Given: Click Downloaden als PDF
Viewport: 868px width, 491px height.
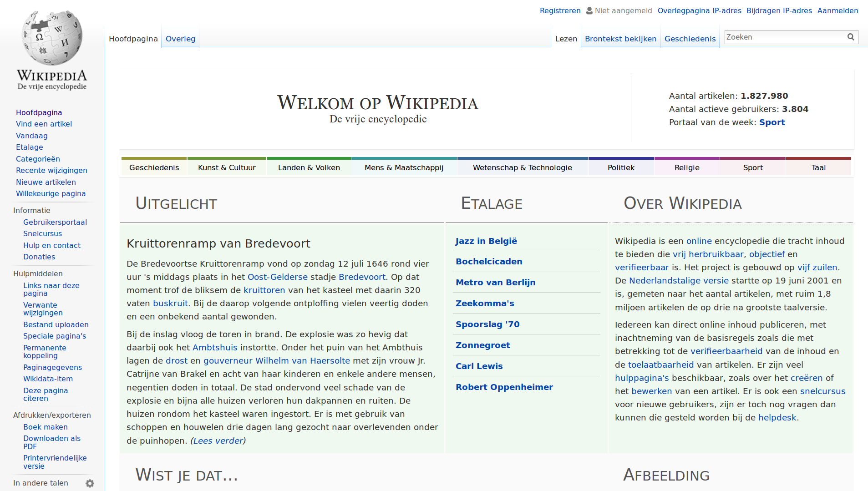Looking at the screenshot, I should point(51,442).
